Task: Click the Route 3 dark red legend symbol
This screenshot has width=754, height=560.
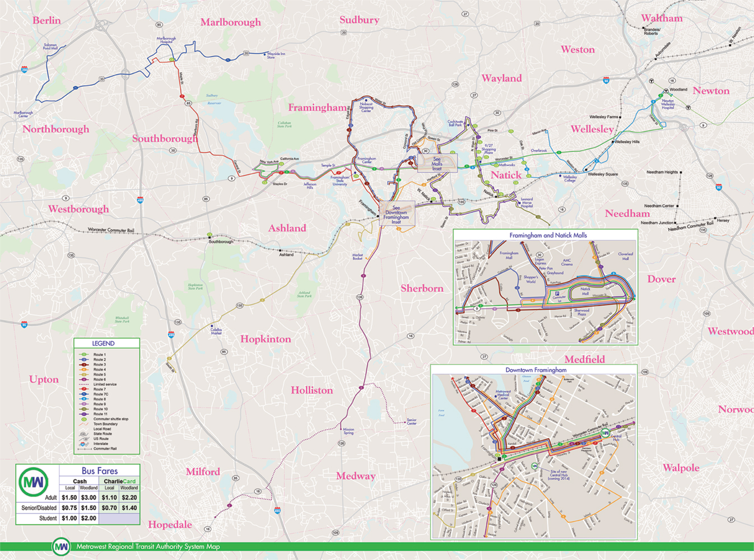Action: 83,365
